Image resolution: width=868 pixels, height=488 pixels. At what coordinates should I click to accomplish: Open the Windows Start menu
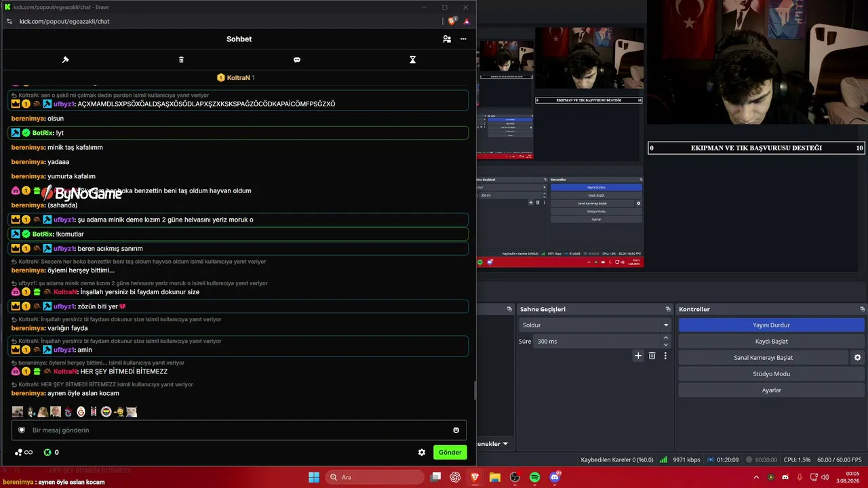[x=314, y=477]
